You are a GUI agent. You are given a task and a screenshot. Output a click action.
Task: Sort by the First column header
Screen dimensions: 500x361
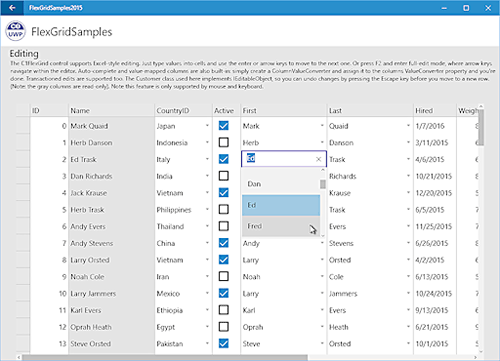(x=284, y=110)
